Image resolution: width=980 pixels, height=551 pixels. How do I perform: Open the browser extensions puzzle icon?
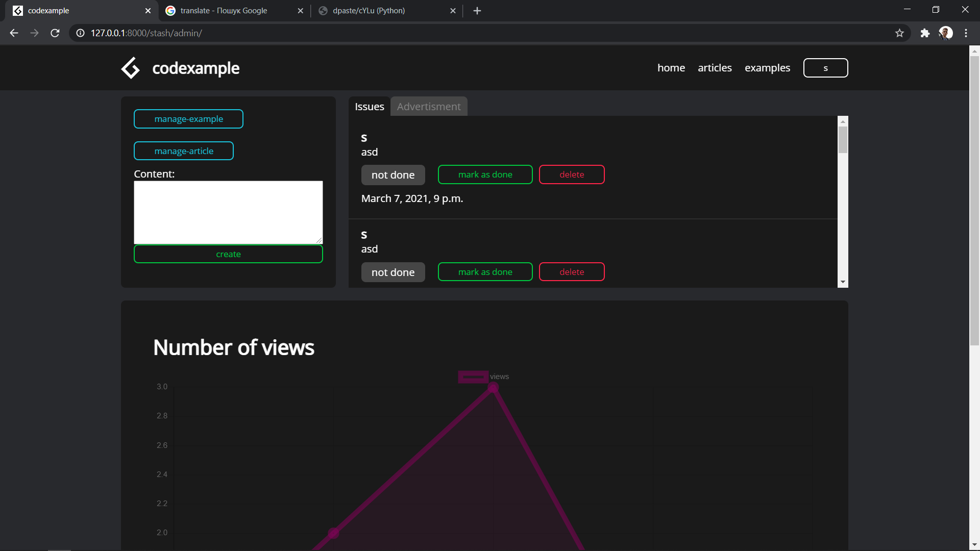(925, 33)
